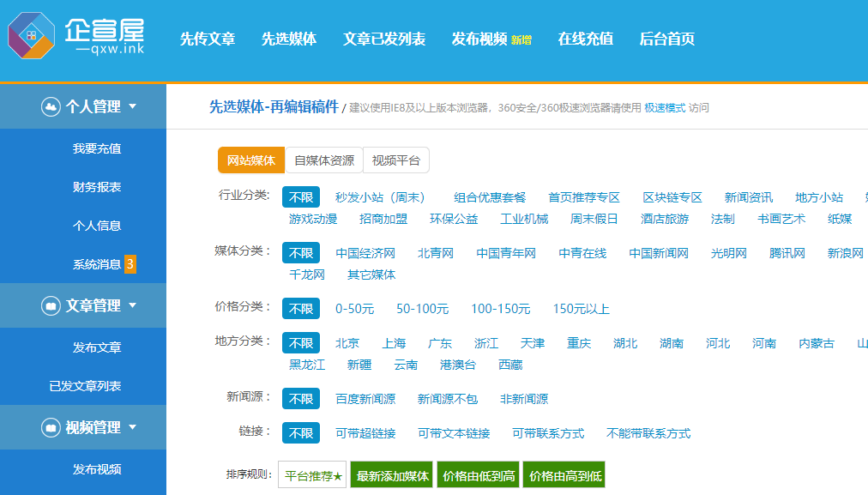Viewport: 868px width, 495px height.
Task: Collapse the 个人管理 sidebar section arrow
Action: point(132,106)
